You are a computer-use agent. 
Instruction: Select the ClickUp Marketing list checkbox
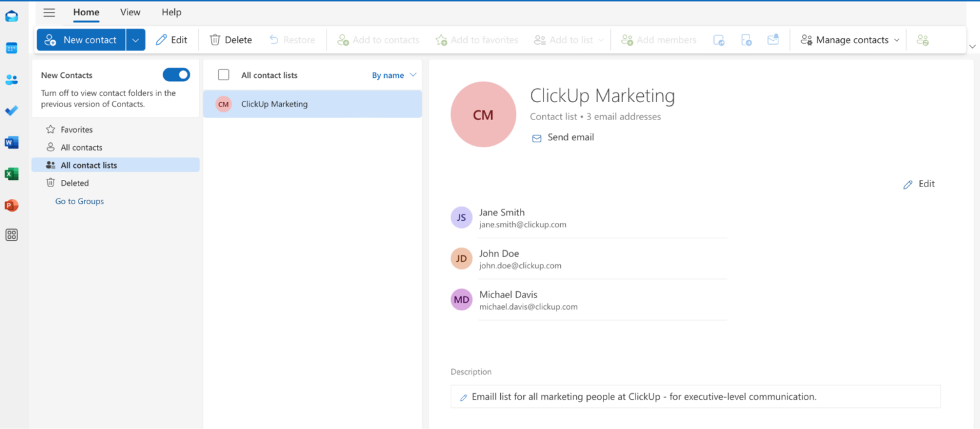point(223,103)
